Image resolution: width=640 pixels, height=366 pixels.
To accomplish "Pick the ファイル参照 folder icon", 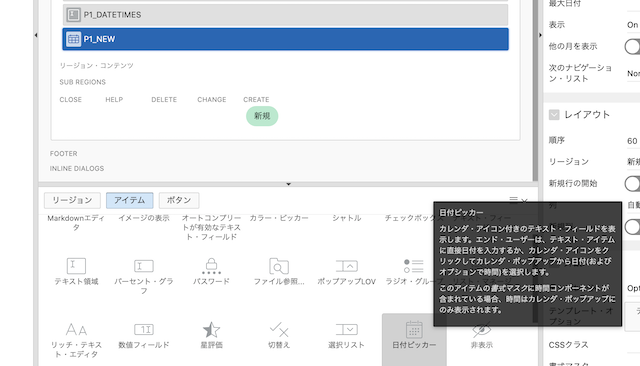I will pyautogui.click(x=279, y=266).
